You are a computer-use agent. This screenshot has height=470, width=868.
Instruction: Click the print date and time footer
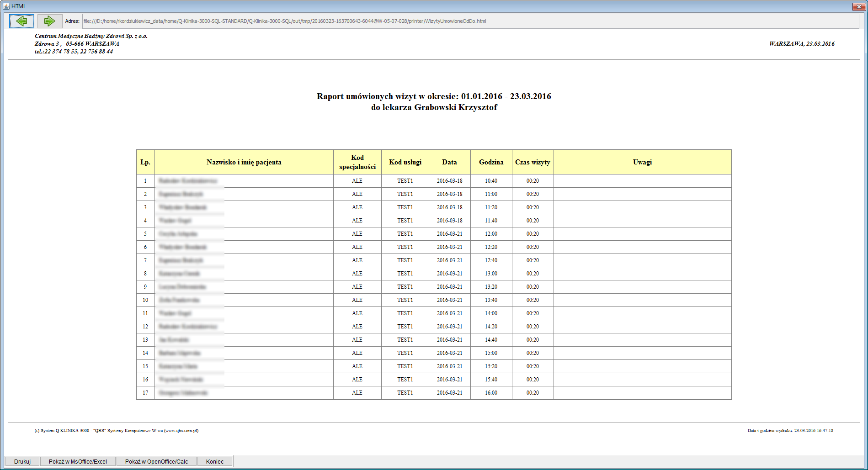click(x=790, y=431)
